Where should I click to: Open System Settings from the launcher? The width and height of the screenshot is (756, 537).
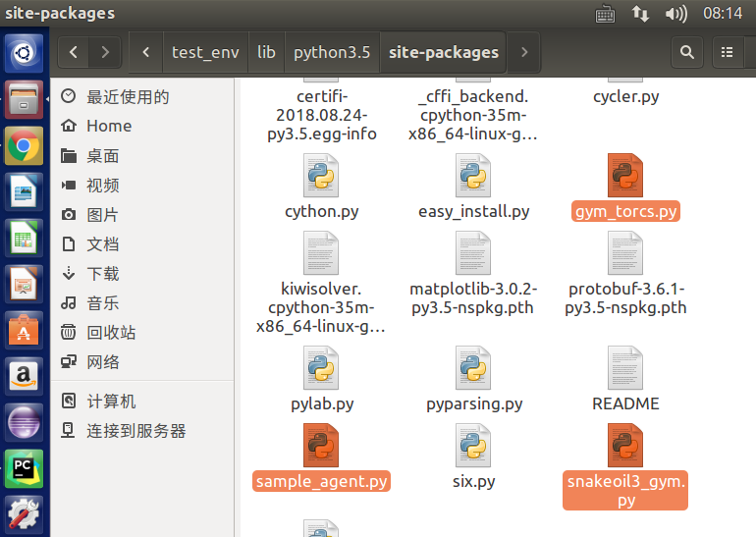[x=25, y=515]
